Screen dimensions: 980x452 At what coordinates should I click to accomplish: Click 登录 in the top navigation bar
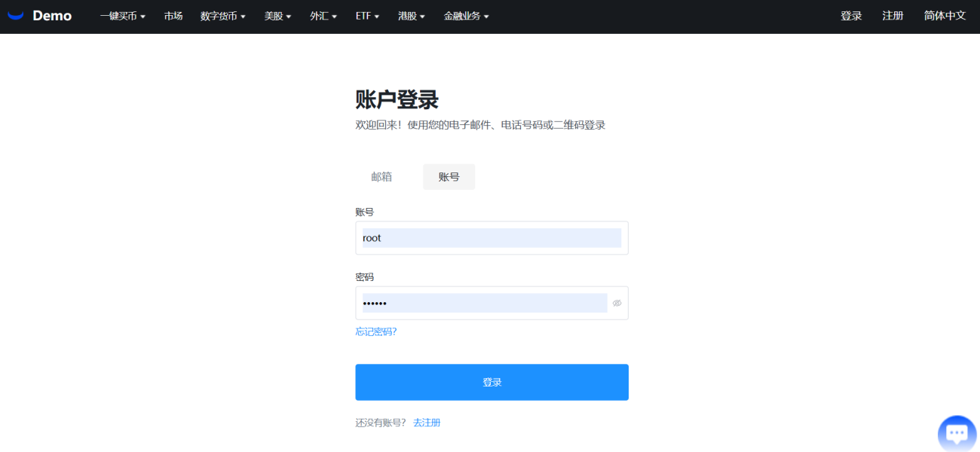[x=851, y=16]
